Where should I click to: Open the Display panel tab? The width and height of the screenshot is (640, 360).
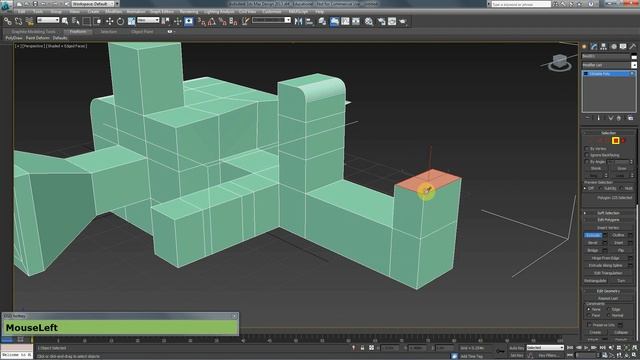623,47
